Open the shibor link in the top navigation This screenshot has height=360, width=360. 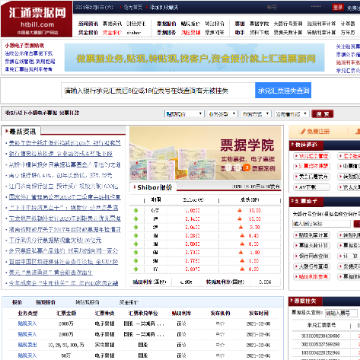[x=134, y=32]
